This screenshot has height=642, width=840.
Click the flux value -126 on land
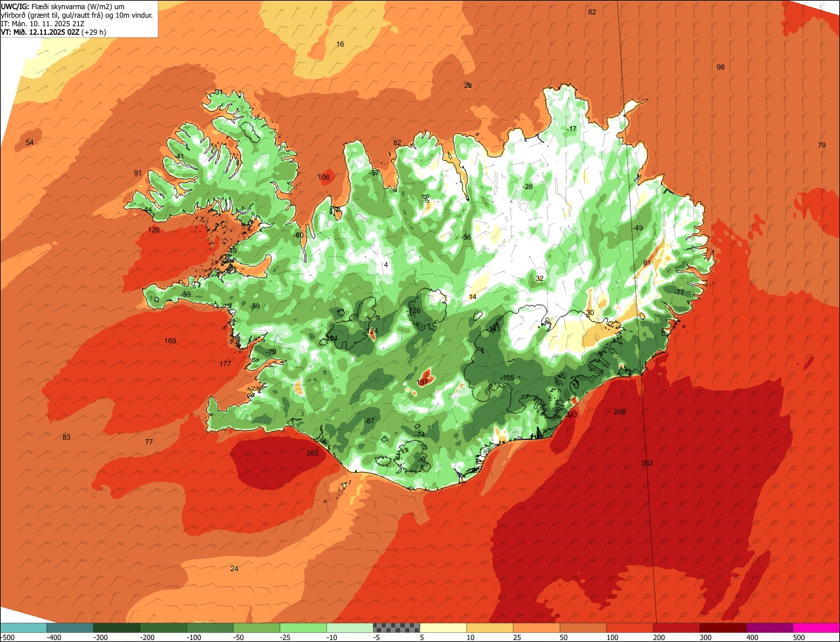pos(413,310)
